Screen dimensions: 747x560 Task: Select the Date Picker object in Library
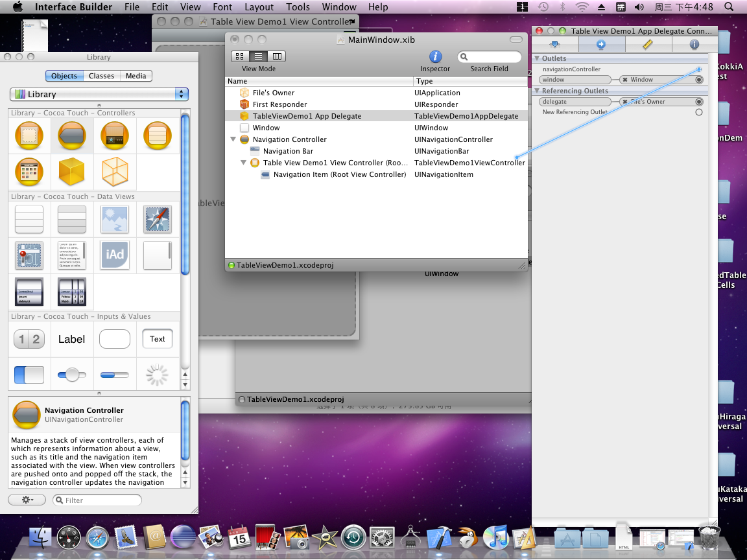pyautogui.click(x=72, y=292)
